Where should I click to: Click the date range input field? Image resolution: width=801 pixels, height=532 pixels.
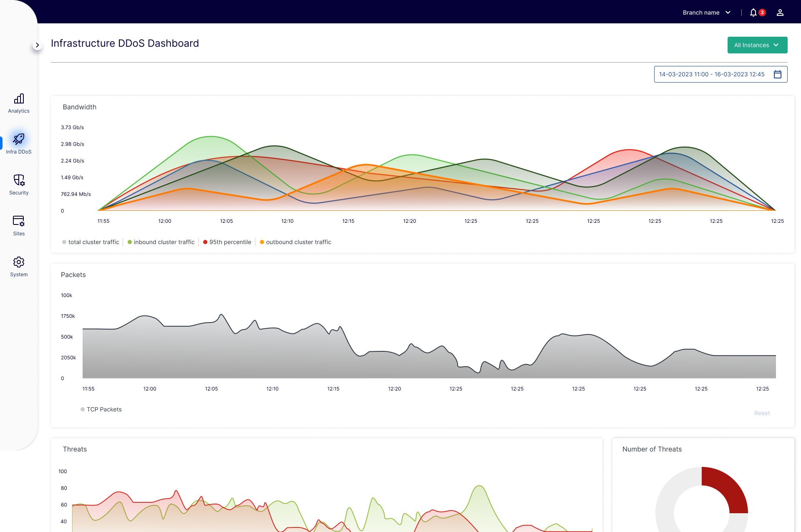pyautogui.click(x=712, y=74)
